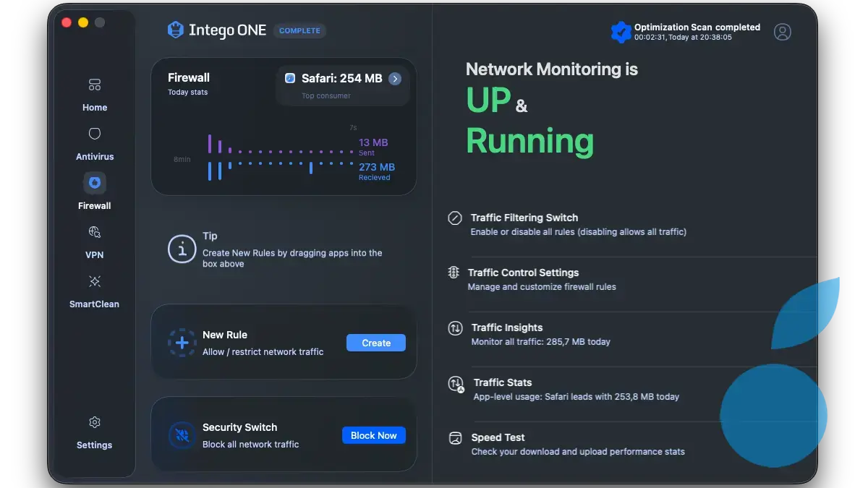Click the Optimization Scan completed badge icon
868x488 pixels.
pos(620,32)
